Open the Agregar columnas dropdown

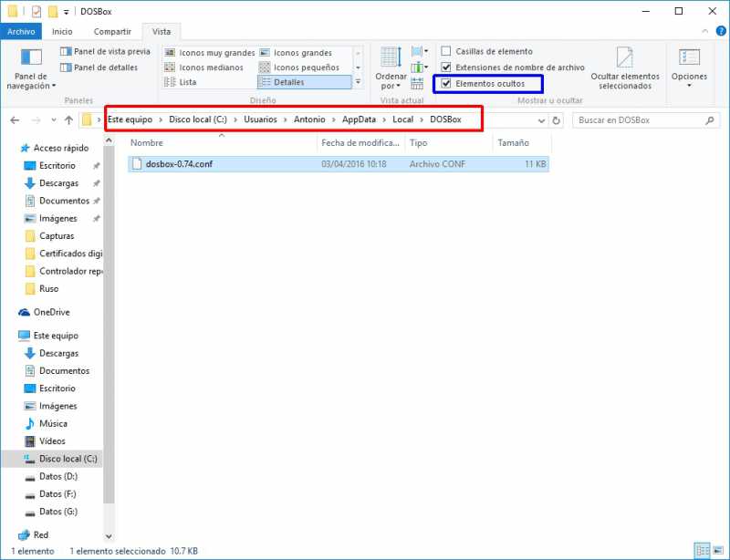(x=420, y=67)
